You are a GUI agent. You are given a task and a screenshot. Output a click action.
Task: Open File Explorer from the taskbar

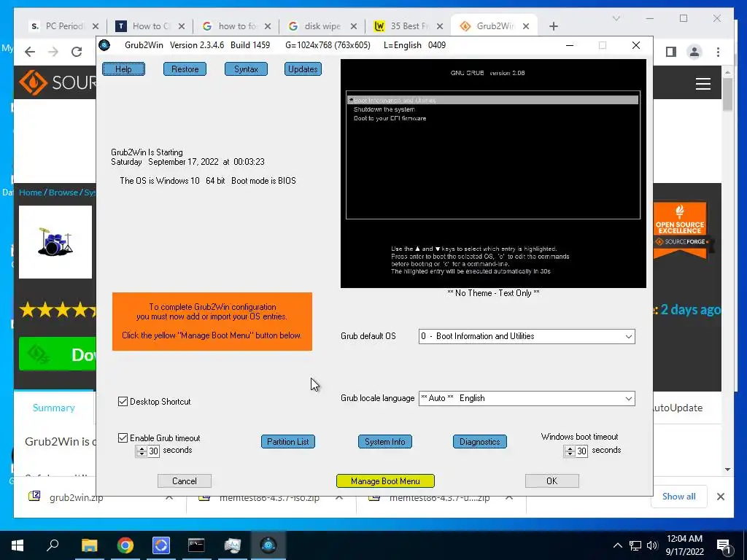click(89, 545)
